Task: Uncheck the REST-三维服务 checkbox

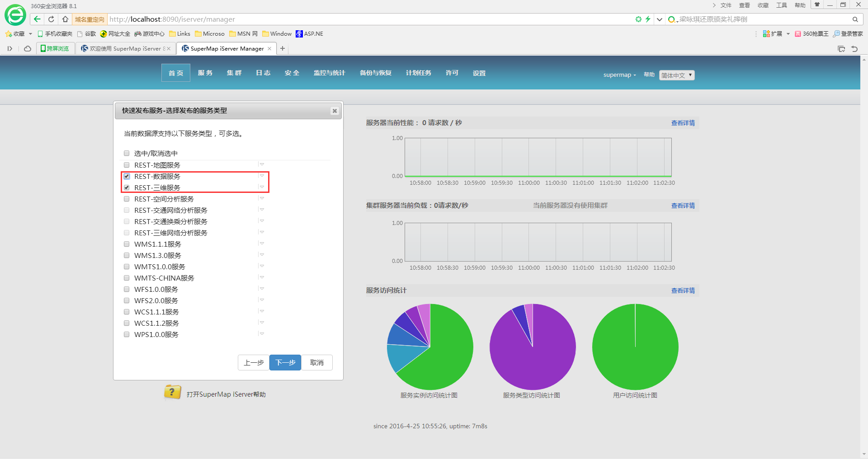Action: 127,187
